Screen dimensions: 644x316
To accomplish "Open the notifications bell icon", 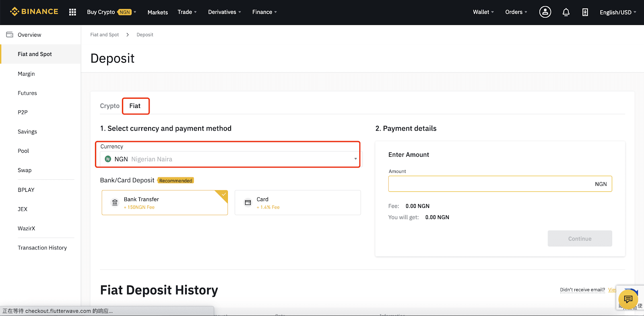I will coord(566,12).
